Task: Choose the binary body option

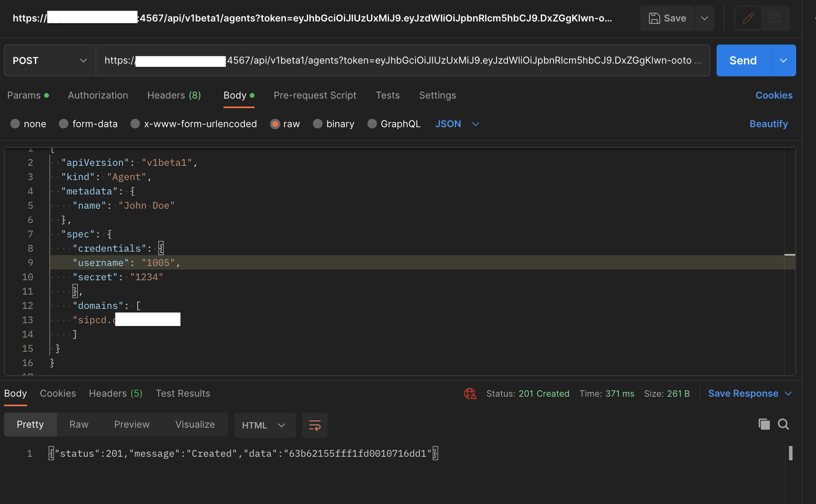Action: (318, 124)
